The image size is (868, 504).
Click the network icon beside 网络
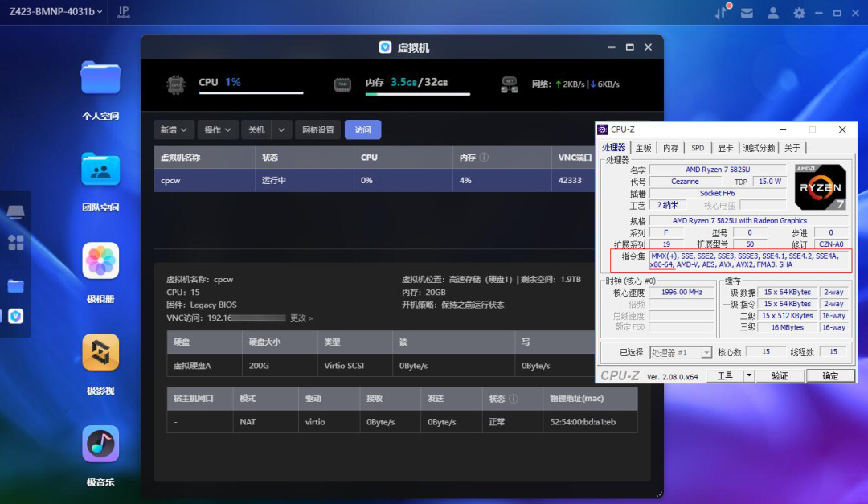click(x=510, y=84)
